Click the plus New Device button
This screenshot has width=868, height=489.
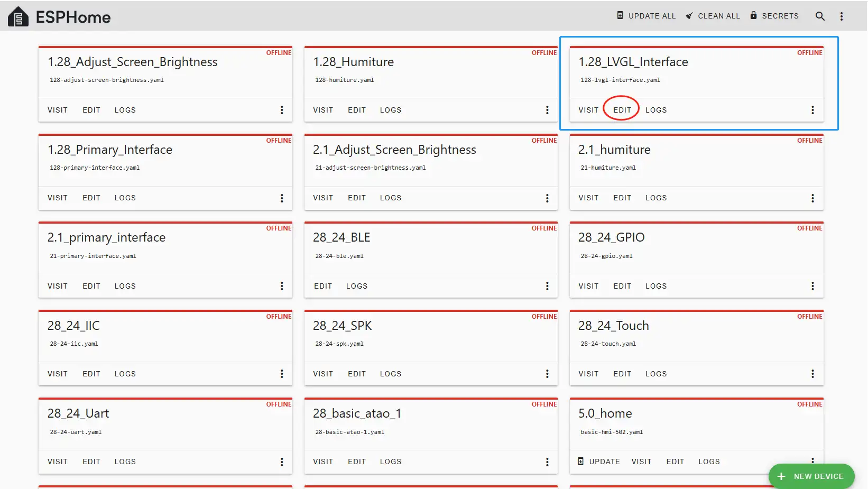[811, 476]
